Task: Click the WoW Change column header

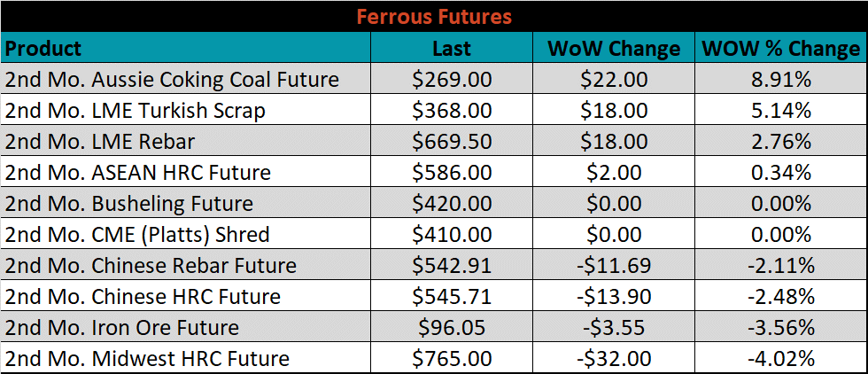Action: click(x=614, y=48)
